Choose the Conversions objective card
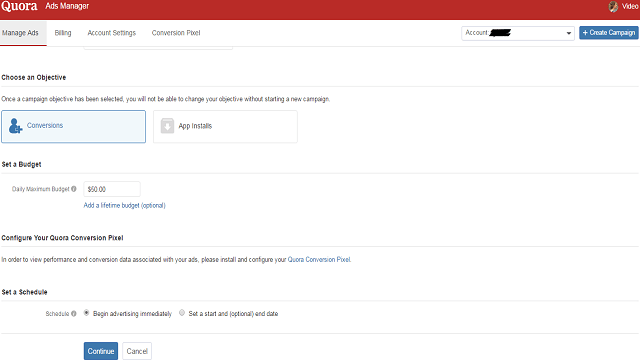Viewport: 640px width, 360px height. coord(73,127)
